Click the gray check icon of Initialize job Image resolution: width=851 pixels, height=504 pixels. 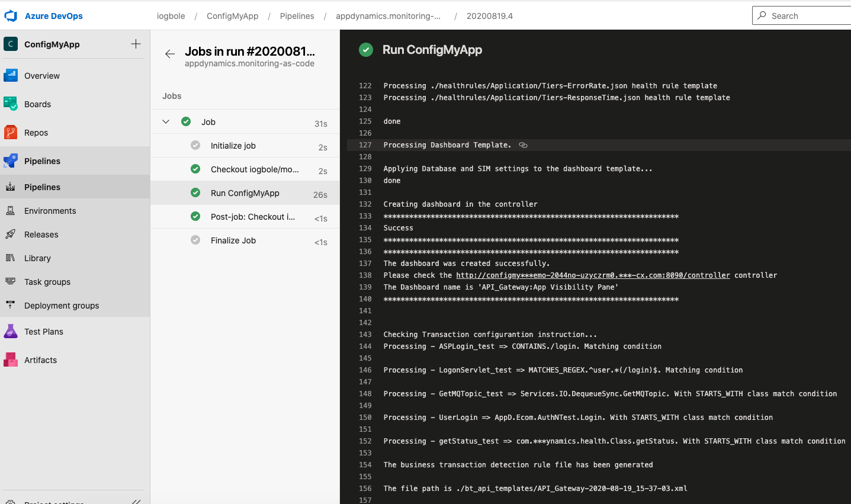(195, 145)
